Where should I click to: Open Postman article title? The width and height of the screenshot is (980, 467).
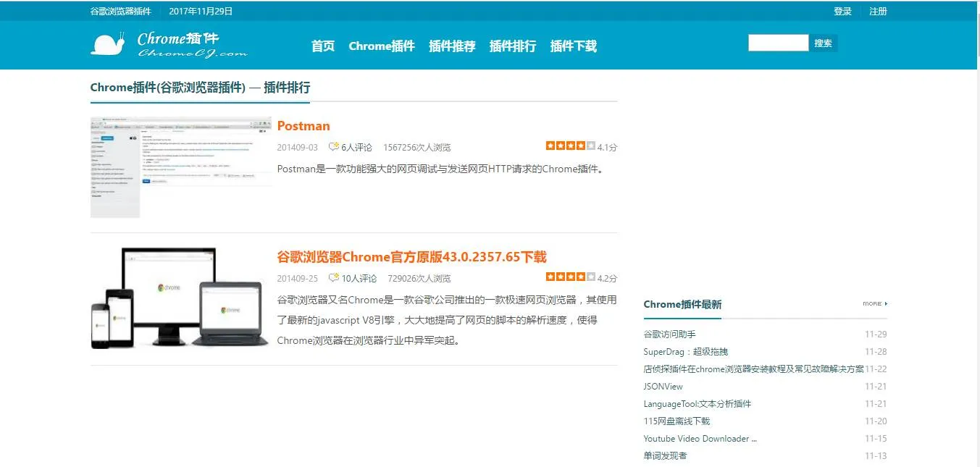click(303, 126)
